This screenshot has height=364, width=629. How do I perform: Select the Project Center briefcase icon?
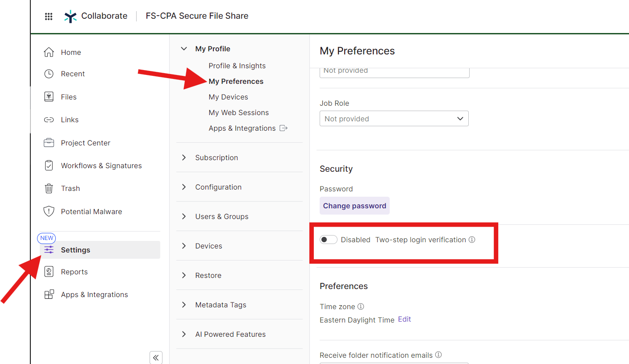click(x=49, y=143)
